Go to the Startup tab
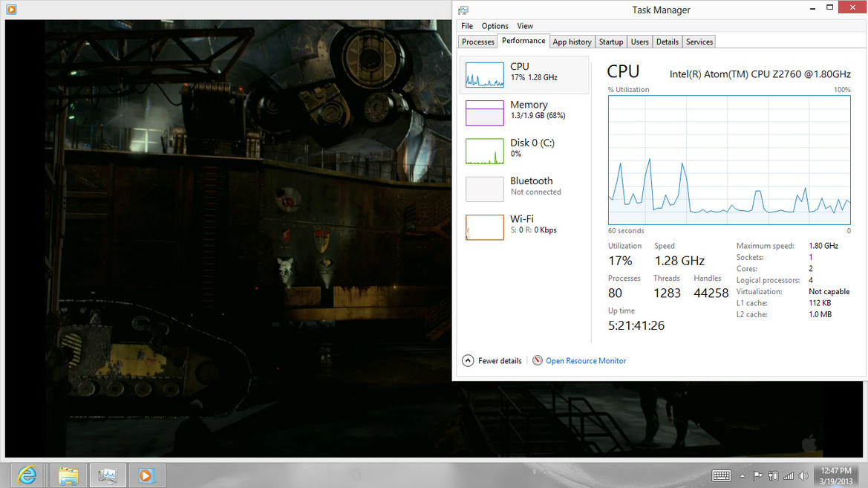 611,42
